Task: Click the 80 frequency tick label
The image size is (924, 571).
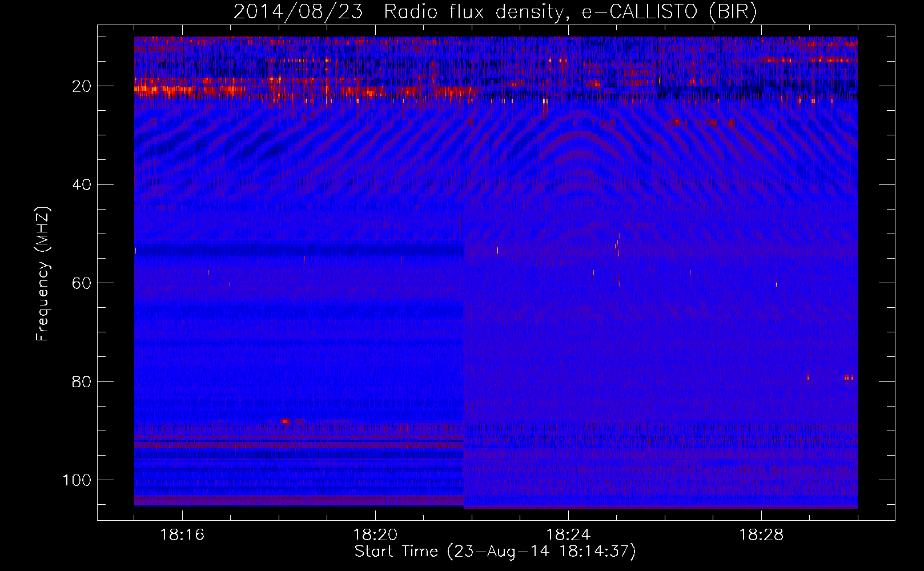Action: tap(82, 381)
